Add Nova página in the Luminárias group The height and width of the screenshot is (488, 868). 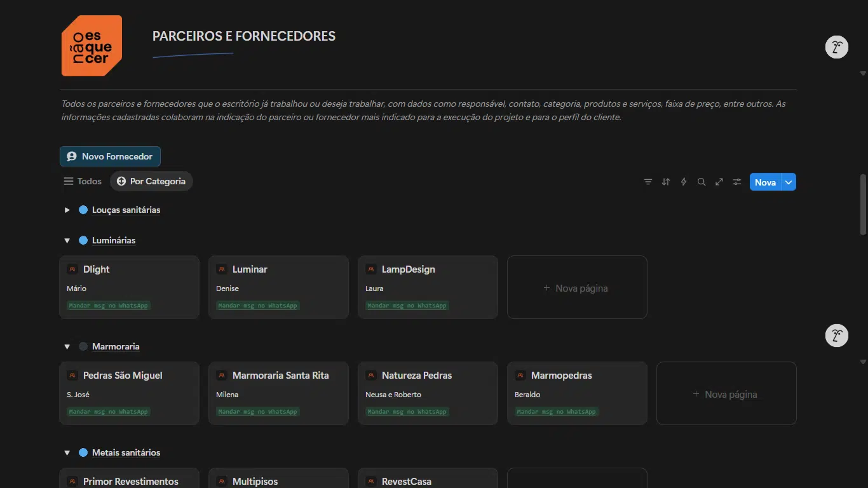[x=577, y=287]
